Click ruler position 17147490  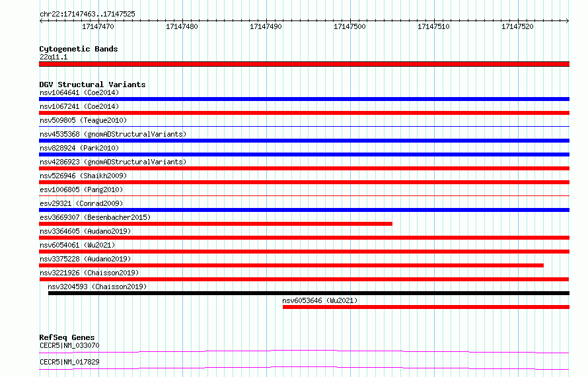pyautogui.click(x=266, y=26)
